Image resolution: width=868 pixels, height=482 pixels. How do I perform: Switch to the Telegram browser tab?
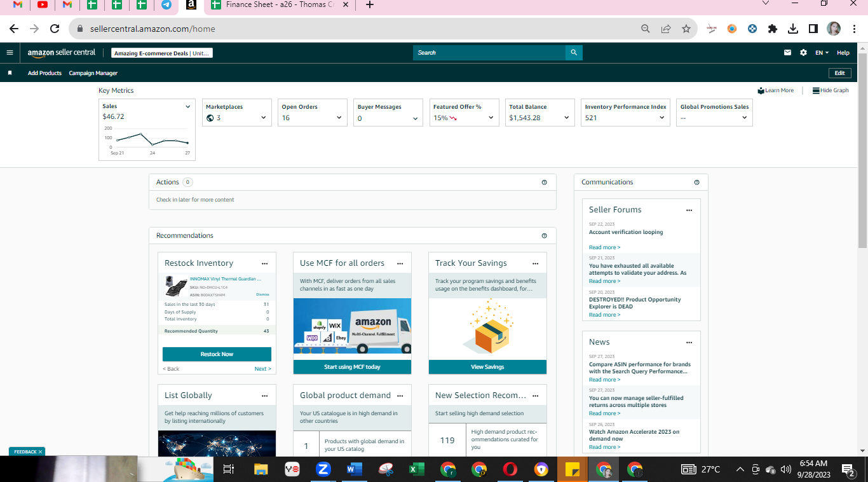click(166, 5)
